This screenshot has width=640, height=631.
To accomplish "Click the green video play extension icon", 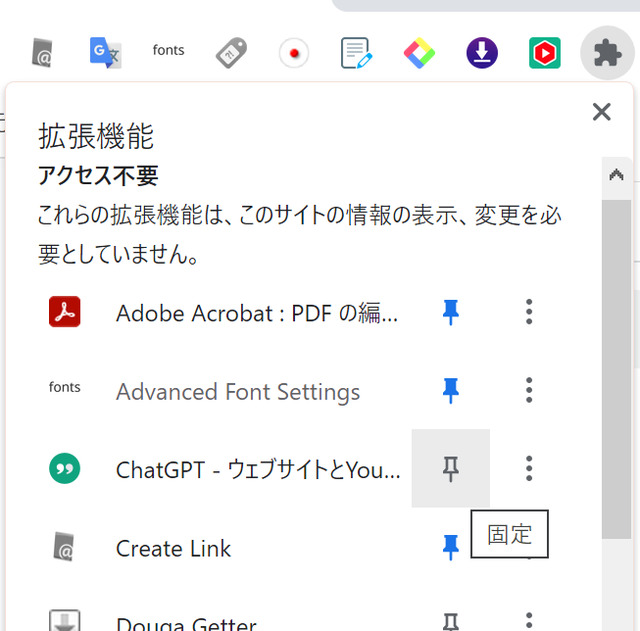I will 544,53.
